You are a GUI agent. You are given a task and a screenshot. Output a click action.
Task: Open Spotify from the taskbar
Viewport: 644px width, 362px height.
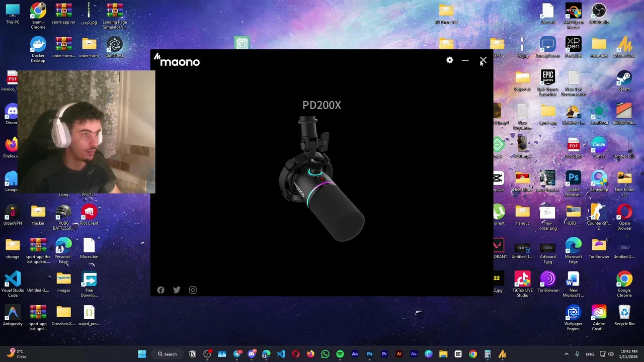point(340,354)
